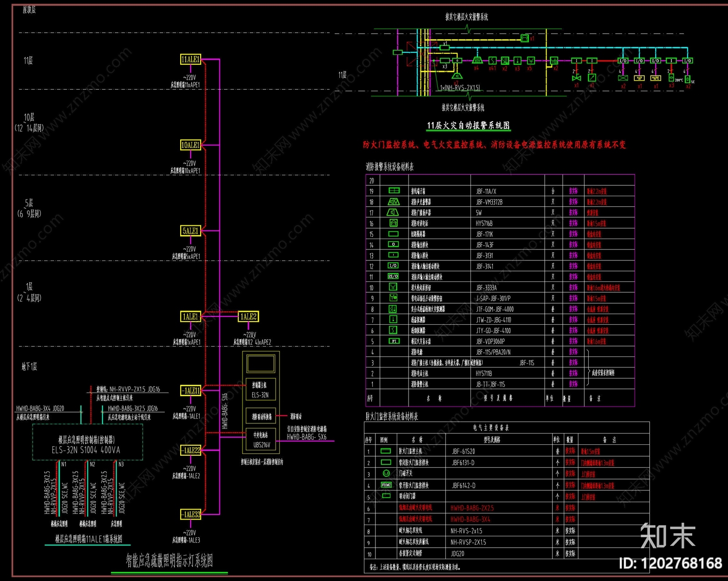Click the heat detector symbol beside JTW-ZD-JBG-4110
This screenshot has width=728, height=581.
[x=394, y=319]
